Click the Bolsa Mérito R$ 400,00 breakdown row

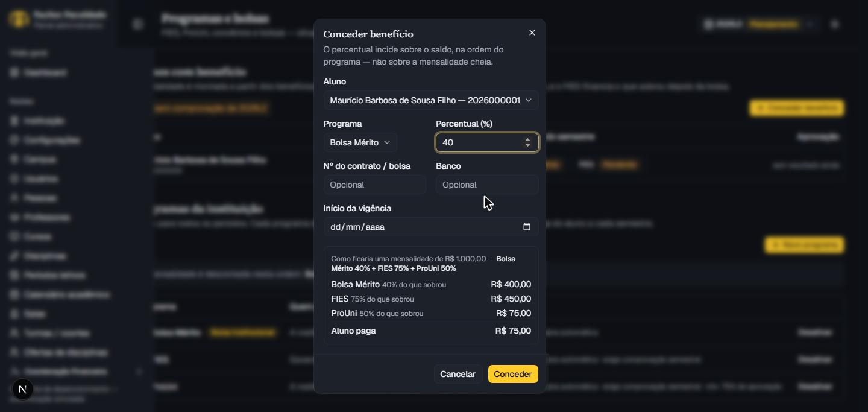tap(431, 284)
